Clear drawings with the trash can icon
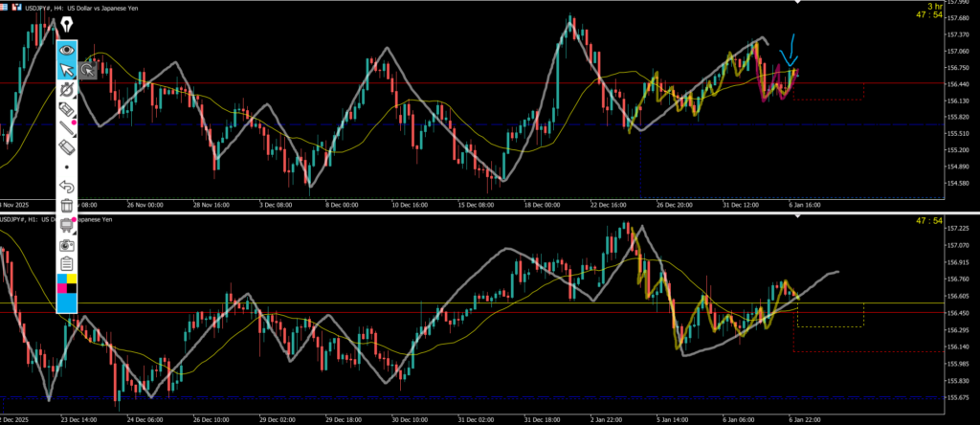The height and width of the screenshot is (425, 980). tap(67, 205)
